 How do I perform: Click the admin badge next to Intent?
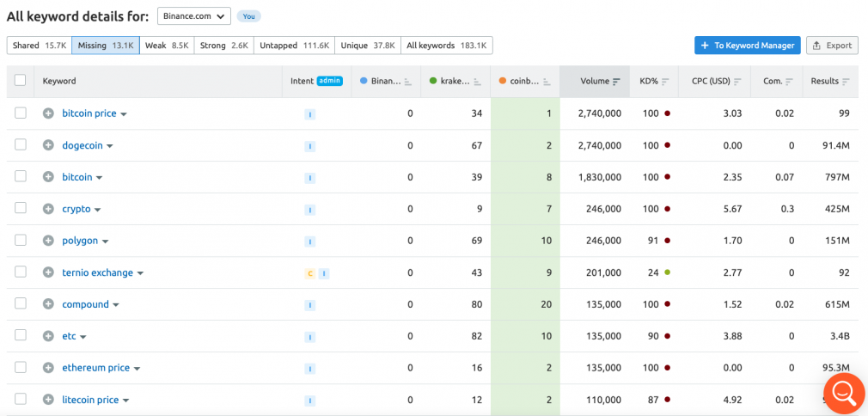click(330, 81)
